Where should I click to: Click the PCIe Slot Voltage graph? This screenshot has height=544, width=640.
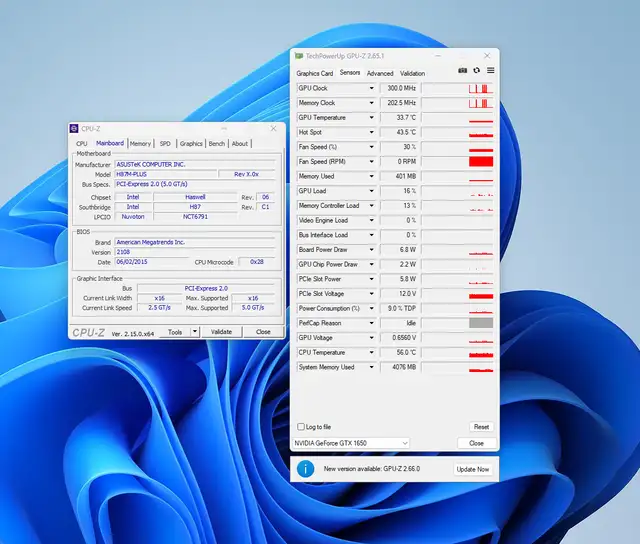click(x=458, y=294)
